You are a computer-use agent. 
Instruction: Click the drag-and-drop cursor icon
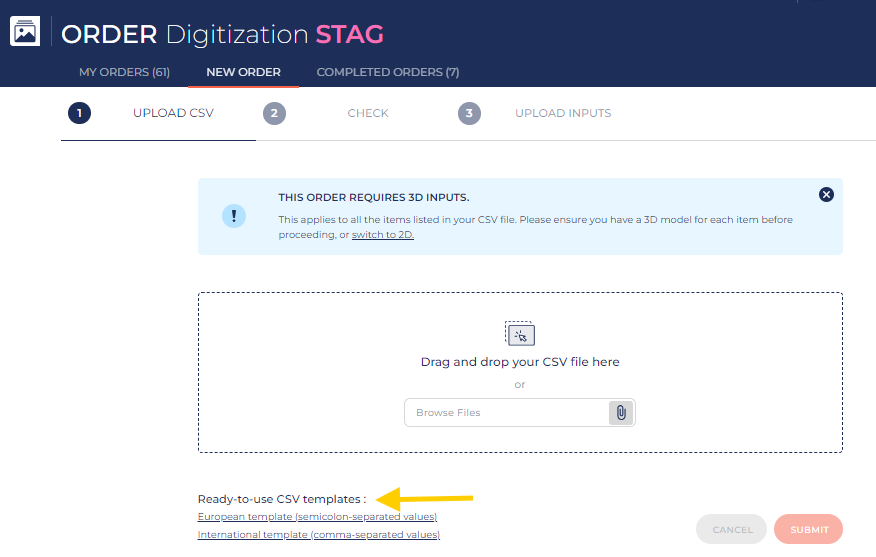[x=520, y=334]
